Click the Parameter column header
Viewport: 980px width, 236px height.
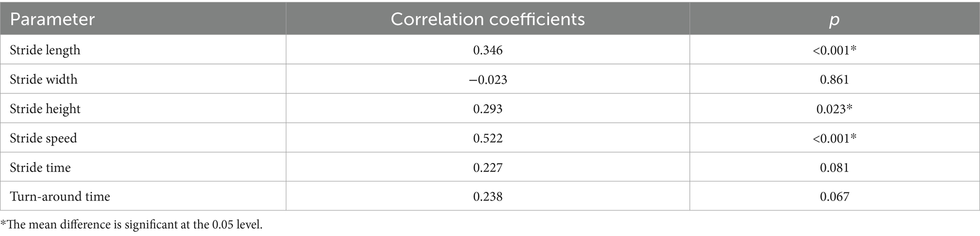(x=53, y=19)
